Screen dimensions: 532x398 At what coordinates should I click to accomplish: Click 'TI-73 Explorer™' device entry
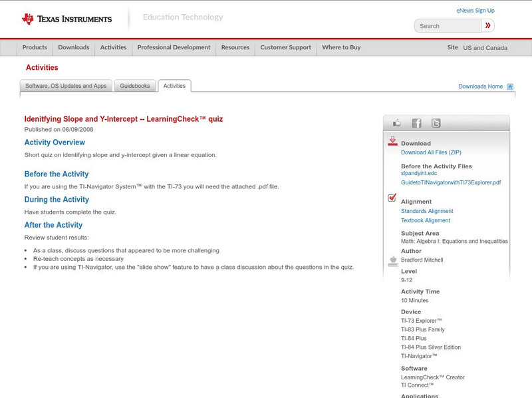(x=422, y=321)
